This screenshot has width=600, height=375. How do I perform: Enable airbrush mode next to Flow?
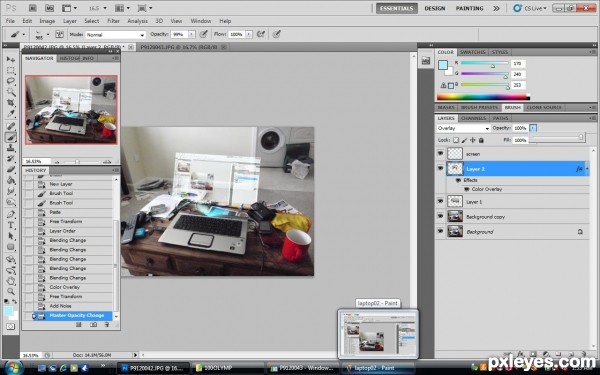[x=261, y=34]
